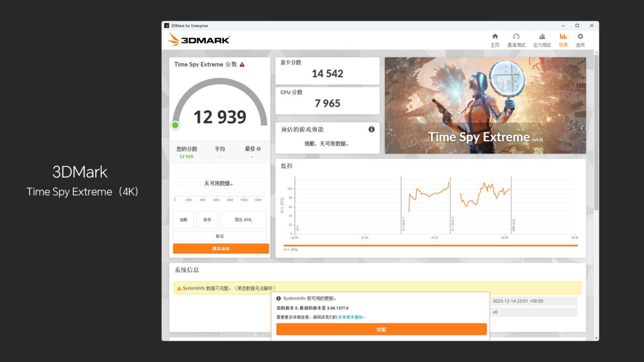Click the info icon beside 预估的游戏效能

(371, 129)
